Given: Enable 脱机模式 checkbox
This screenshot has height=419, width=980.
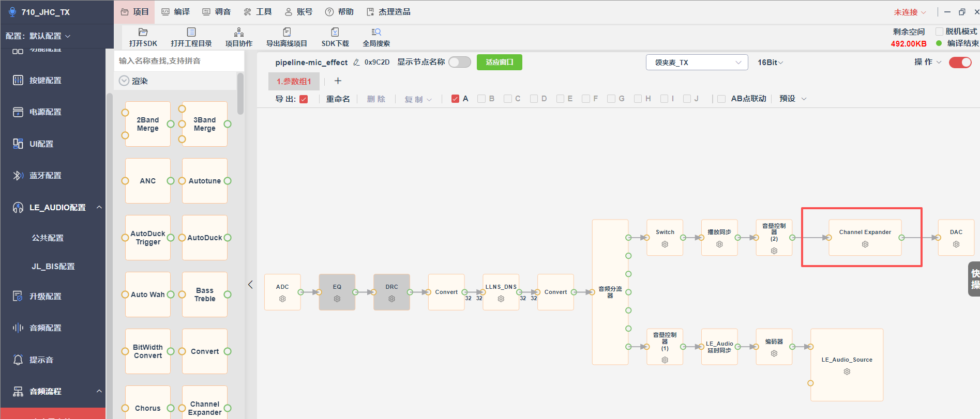Looking at the screenshot, I should pos(940,32).
